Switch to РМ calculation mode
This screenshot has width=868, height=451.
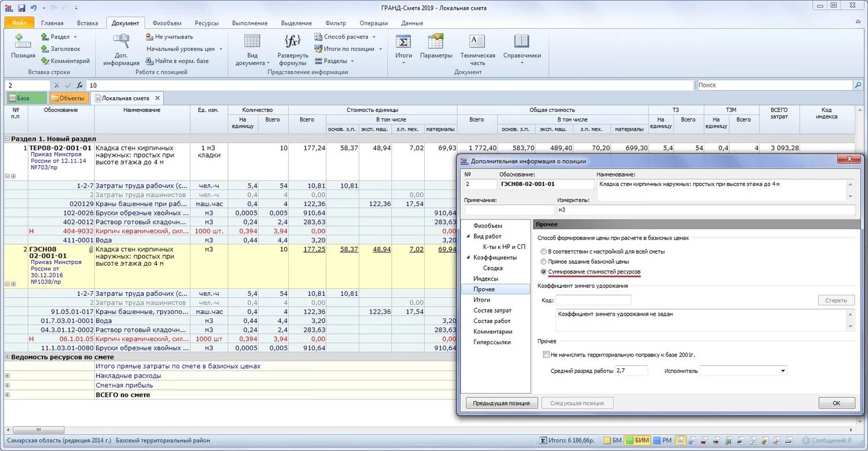[663, 441]
